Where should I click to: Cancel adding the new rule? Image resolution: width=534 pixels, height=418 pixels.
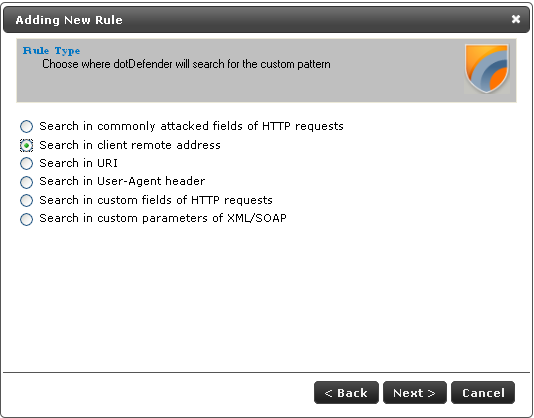click(483, 392)
